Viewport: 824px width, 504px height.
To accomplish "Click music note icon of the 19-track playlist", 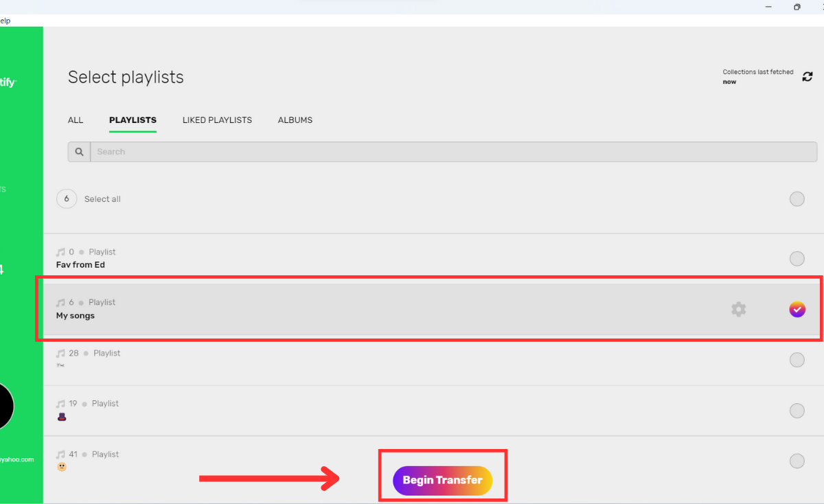I will [60, 404].
